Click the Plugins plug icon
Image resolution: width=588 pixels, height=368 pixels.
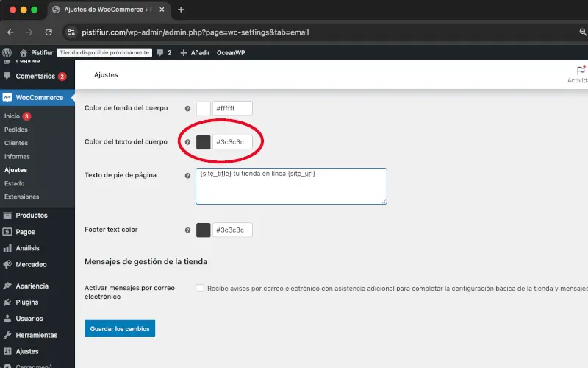7,302
